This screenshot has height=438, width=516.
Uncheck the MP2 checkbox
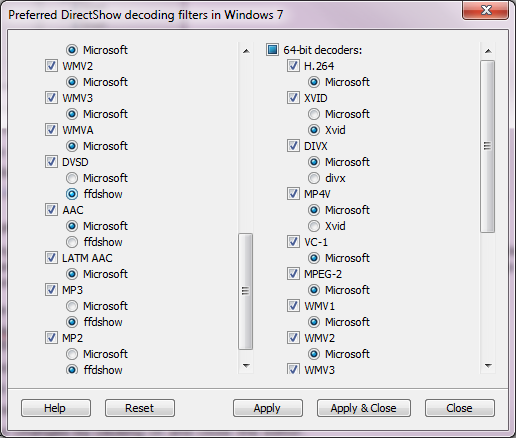[x=51, y=338]
